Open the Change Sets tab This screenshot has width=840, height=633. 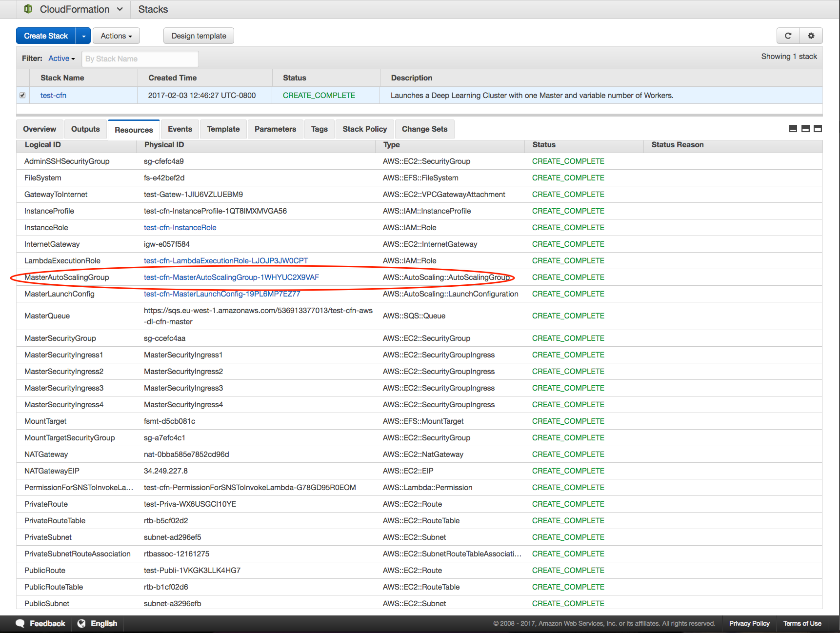424,129
